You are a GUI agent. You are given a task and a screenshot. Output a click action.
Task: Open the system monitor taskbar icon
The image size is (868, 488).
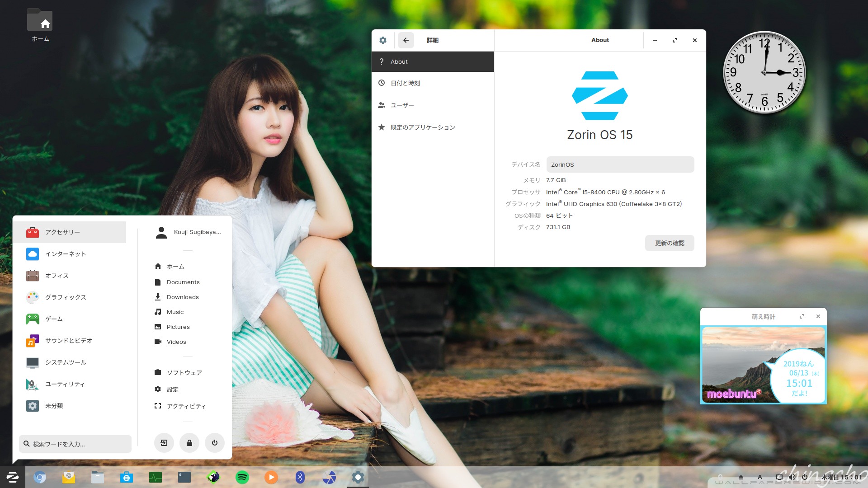point(156,477)
